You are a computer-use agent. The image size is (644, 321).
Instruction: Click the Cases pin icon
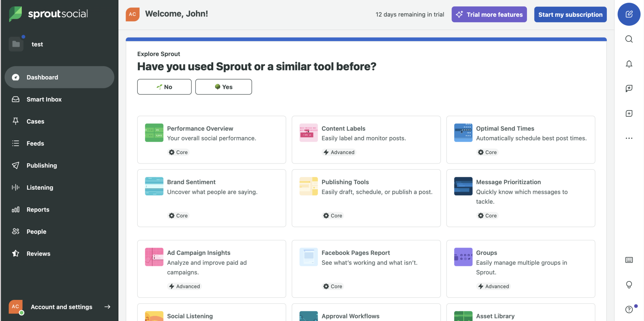[16, 121]
